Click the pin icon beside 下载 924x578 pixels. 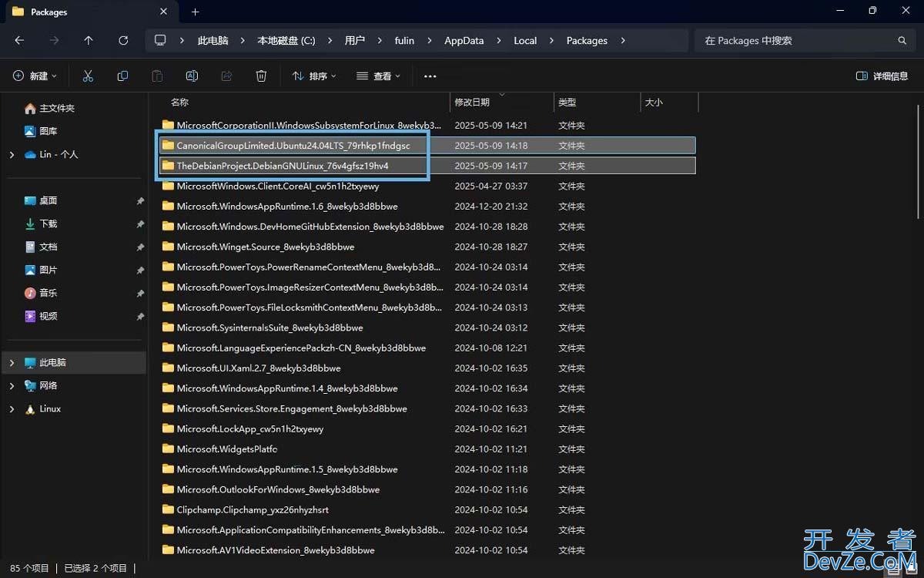[140, 223]
